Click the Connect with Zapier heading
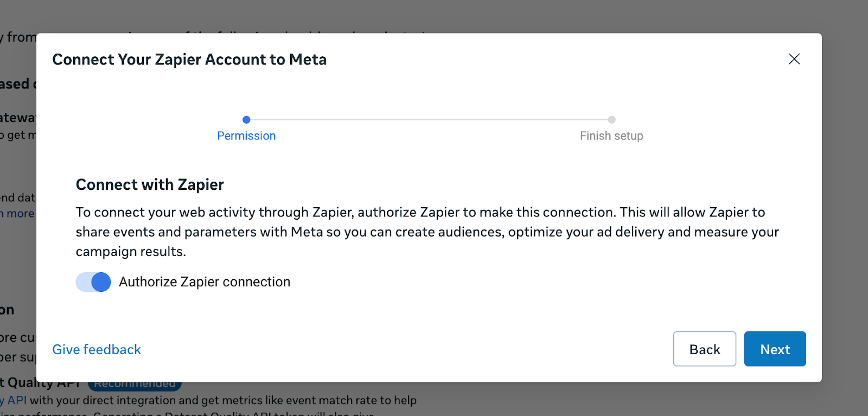This screenshot has width=868, height=416. pos(150,185)
